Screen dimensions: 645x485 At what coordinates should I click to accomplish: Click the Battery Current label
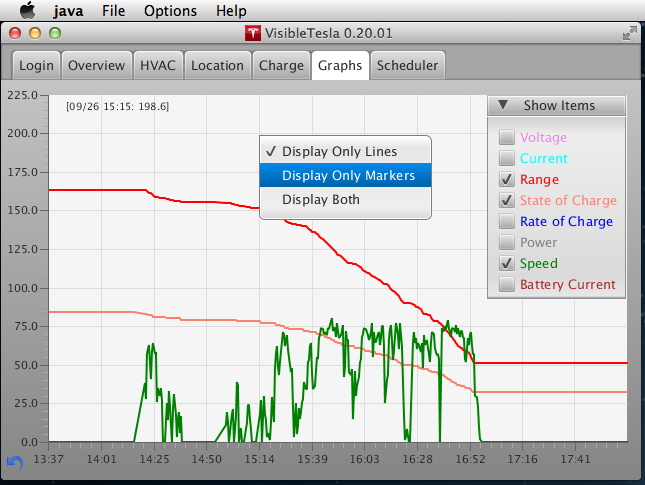point(568,284)
